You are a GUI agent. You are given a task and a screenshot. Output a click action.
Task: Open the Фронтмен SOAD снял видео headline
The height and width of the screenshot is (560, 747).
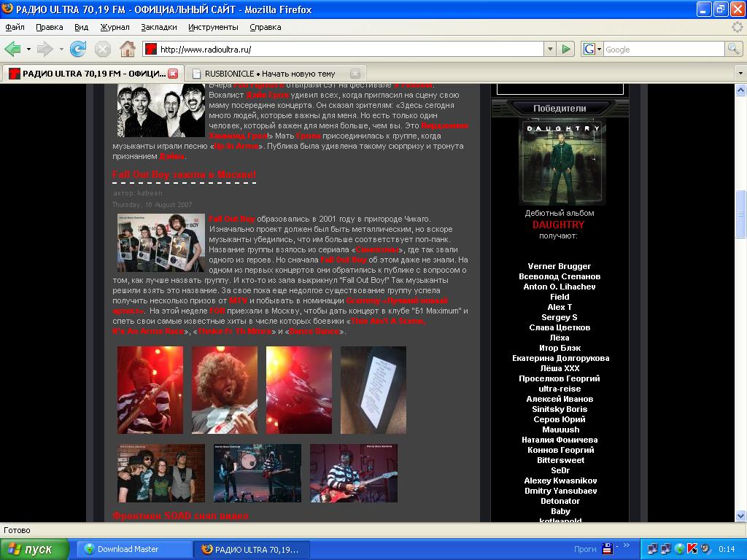pos(181,516)
